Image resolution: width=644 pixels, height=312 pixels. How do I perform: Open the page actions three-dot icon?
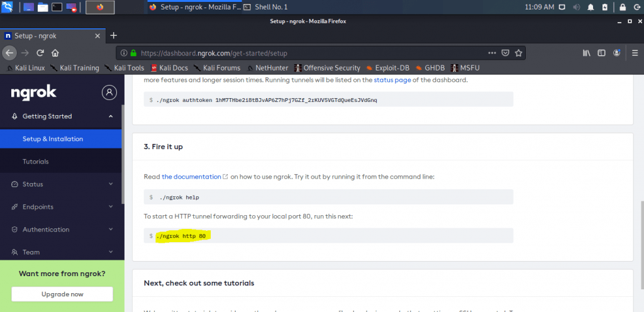point(493,53)
